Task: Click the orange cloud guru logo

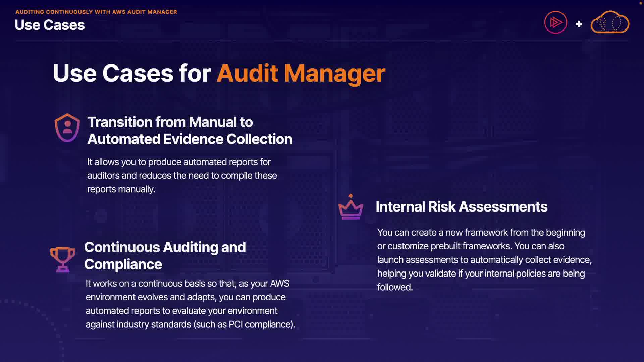Action: coord(609,22)
